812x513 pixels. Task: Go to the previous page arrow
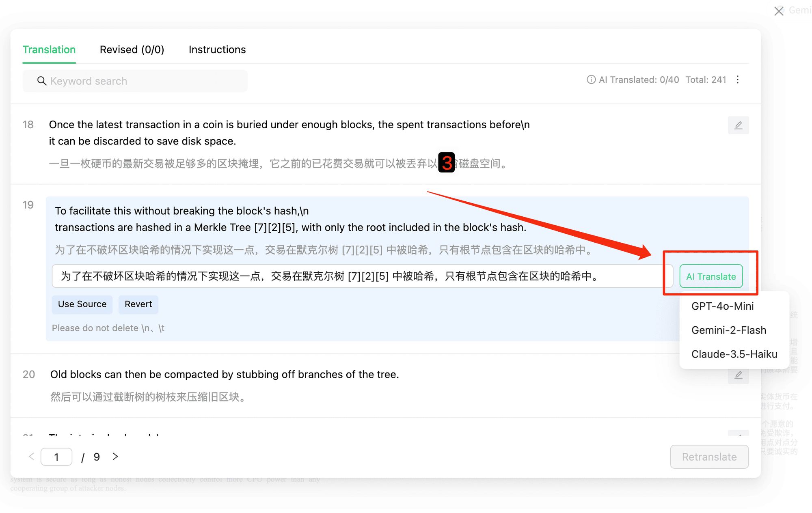point(32,457)
